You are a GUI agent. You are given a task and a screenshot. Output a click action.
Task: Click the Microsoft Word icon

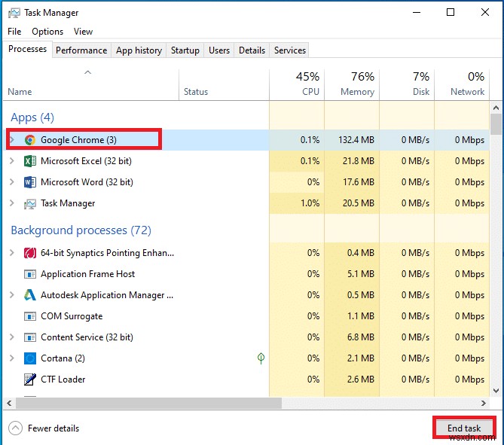coord(30,182)
